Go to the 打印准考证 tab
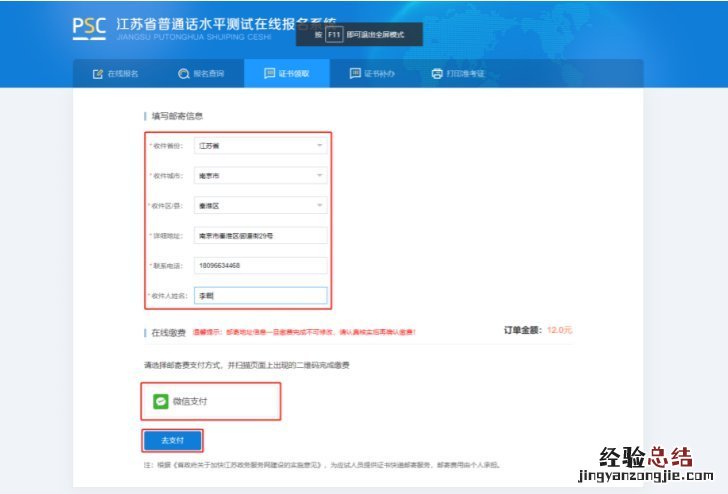This screenshot has height=494, width=728. pyautogui.click(x=458, y=73)
